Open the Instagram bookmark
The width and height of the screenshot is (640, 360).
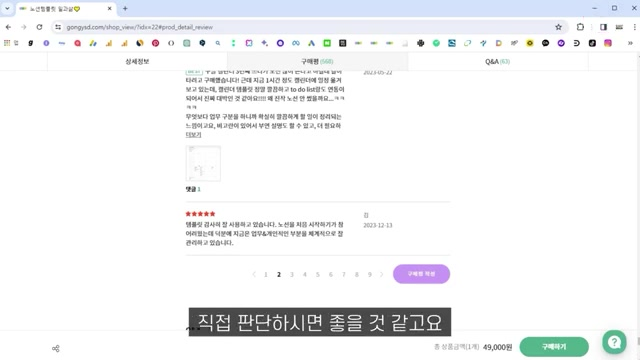point(608,43)
